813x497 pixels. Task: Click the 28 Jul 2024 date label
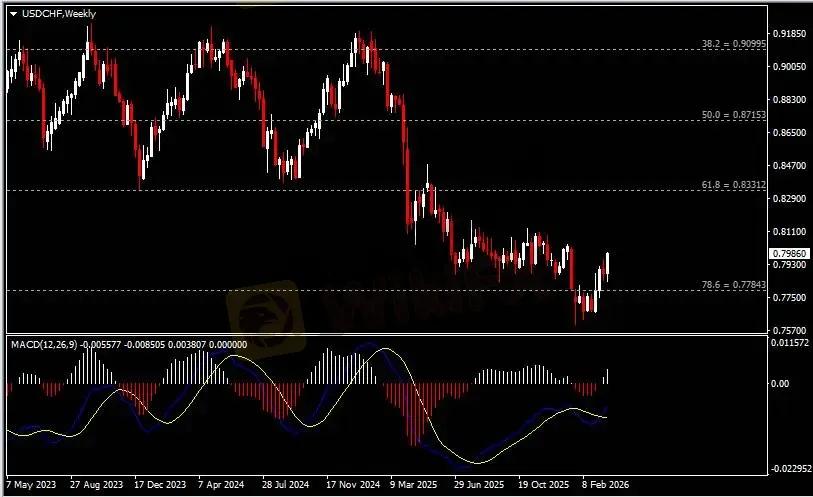[x=285, y=485]
